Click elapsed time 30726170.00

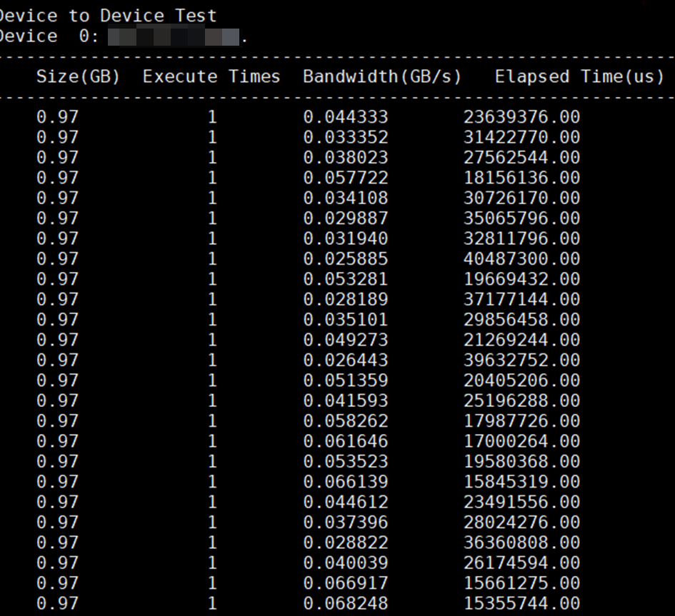click(521, 198)
